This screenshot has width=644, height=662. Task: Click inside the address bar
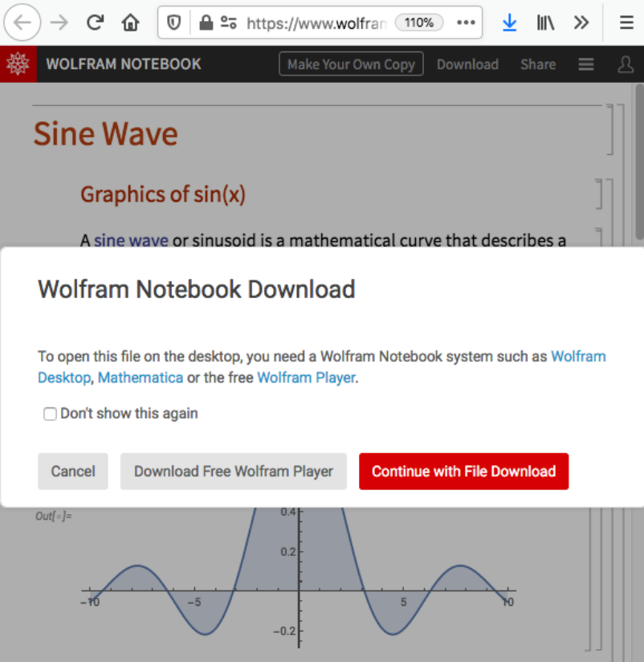(x=321, y=22)
